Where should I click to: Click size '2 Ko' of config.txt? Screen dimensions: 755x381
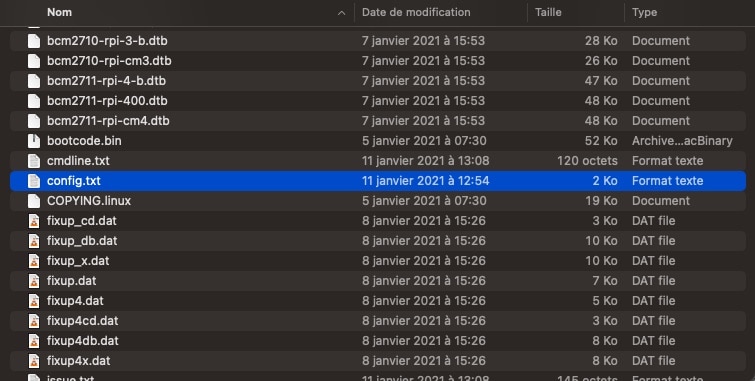[x=605, y=181]
